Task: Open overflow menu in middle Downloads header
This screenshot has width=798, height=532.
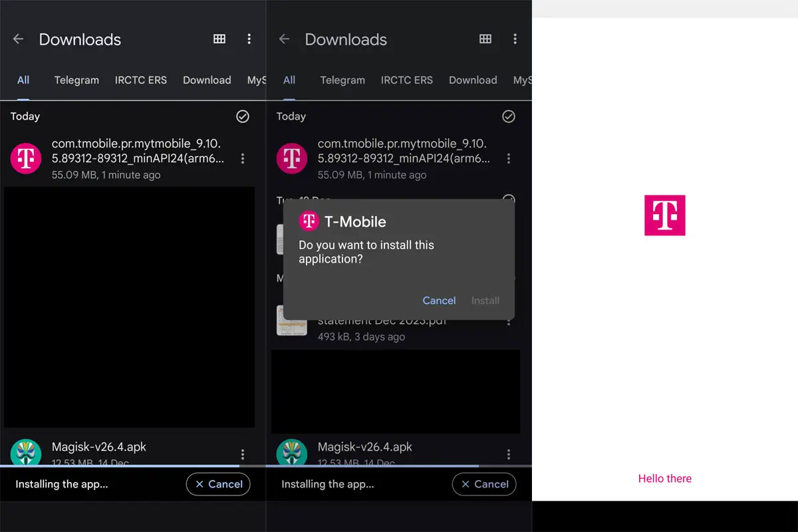Action: pos(515,39)
